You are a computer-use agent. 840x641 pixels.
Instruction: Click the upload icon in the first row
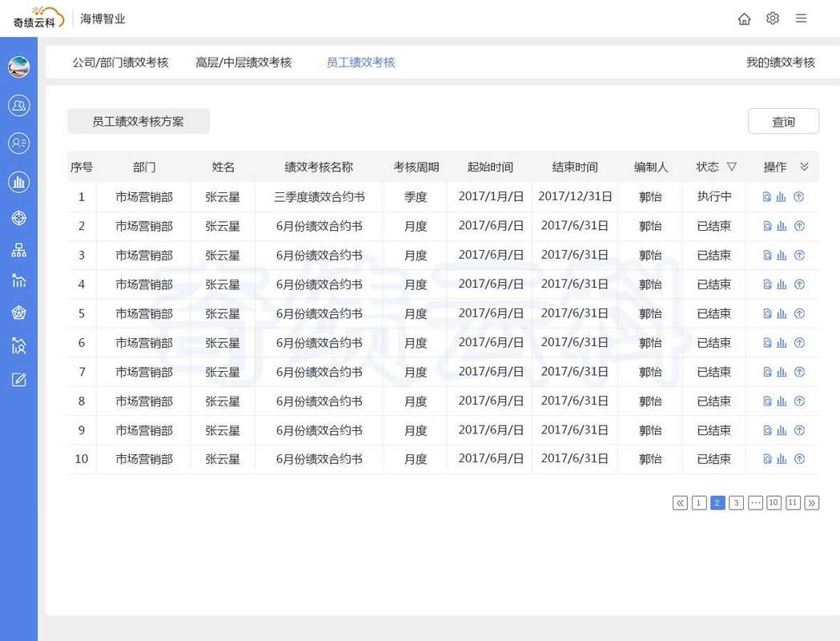[798, 196]
